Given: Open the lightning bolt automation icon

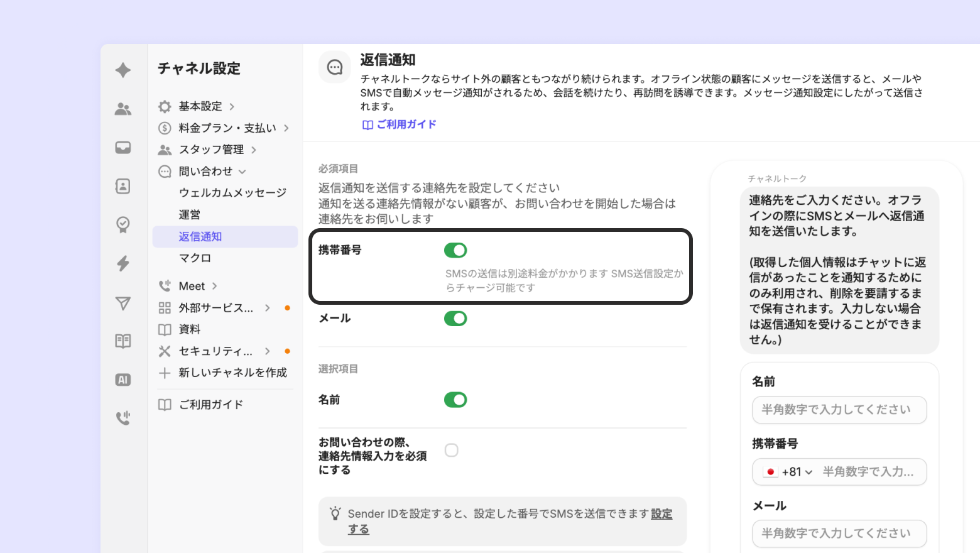Looking at the screenshot, I should tap(123, 263).
